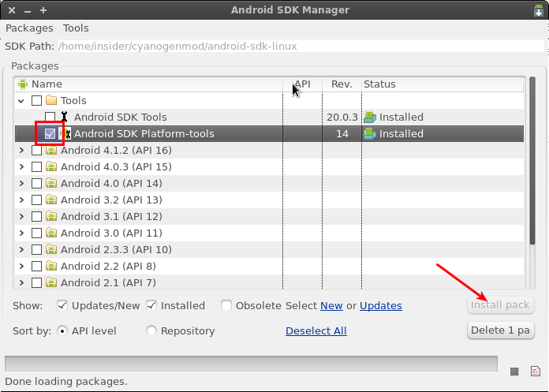Open the Packages menu
Image resolution: width=549 pixels, height=392 pixels.
29,28
